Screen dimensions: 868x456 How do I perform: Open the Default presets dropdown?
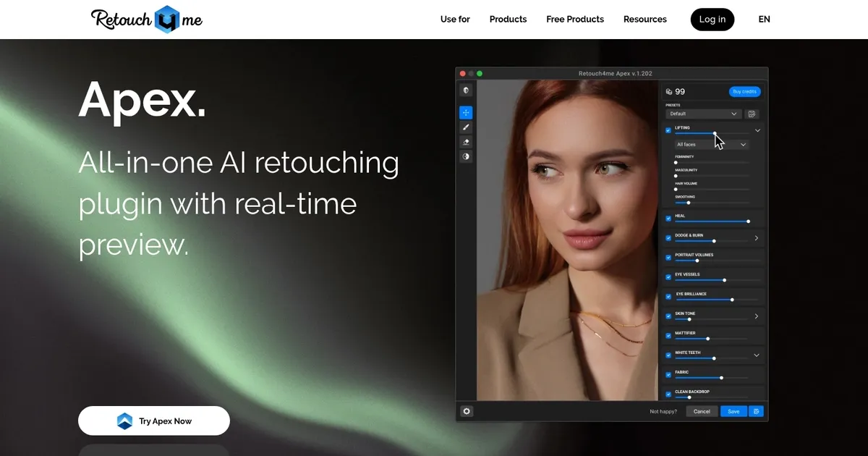pyautogui.click(x=703, y=114)
